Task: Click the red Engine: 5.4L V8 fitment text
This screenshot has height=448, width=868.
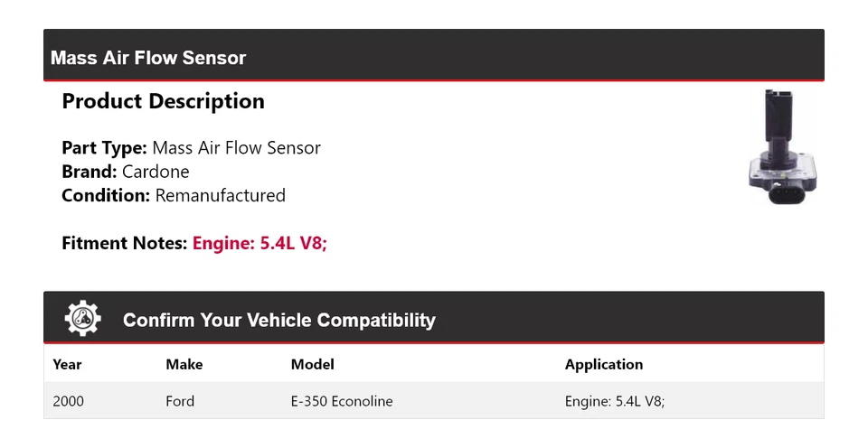Action: point(259,243)
